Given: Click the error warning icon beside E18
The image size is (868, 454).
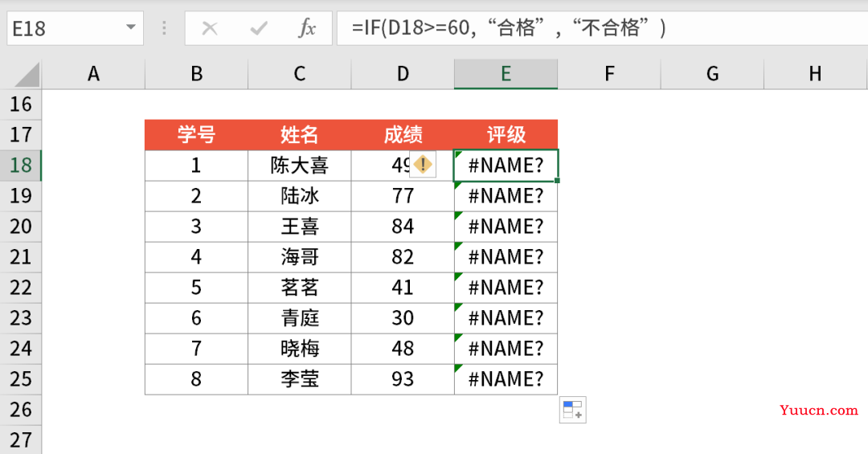Looking at the screenshot, I should (x=423, y=165).
